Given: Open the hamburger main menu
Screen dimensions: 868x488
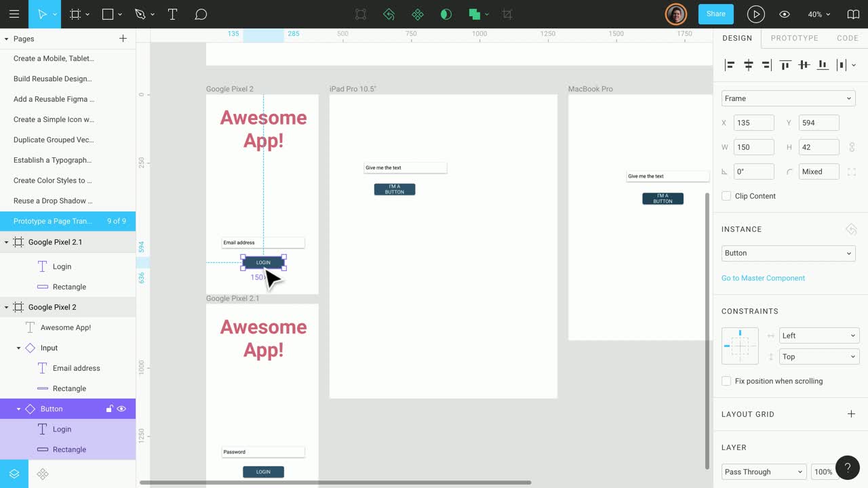Looking at the screenshot, I should 14,14.
